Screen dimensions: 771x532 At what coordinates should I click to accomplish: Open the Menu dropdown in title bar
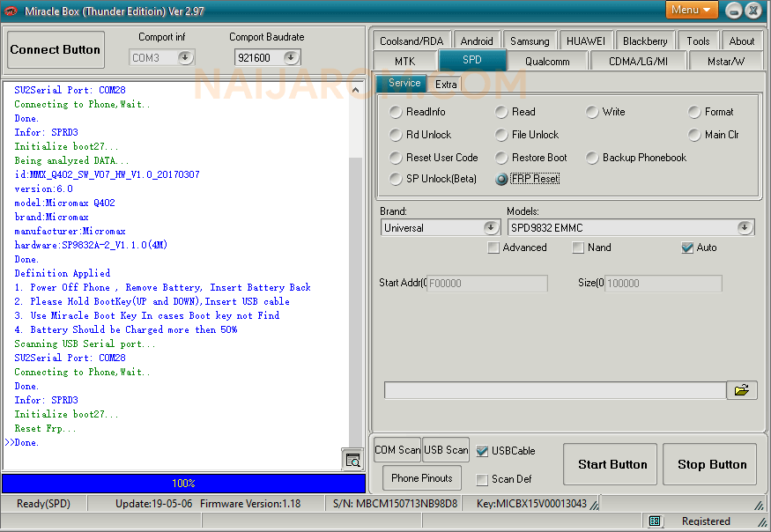tap(692, 10)
